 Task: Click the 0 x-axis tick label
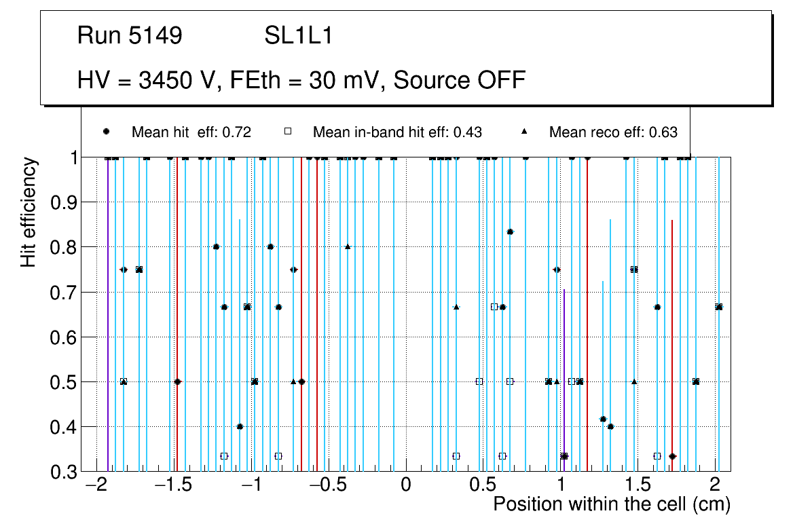point(406,486)
